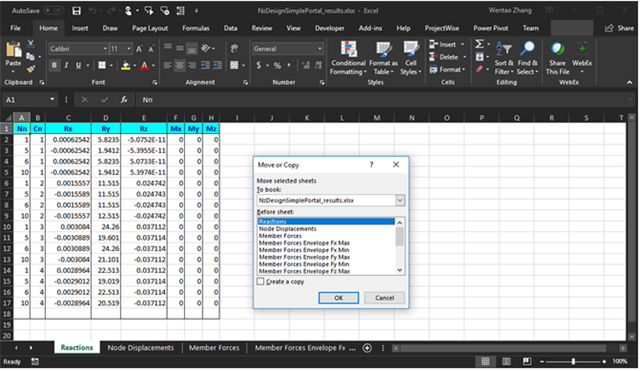
Task: Click the Clear eraser icon
Action: pos(480,69)
